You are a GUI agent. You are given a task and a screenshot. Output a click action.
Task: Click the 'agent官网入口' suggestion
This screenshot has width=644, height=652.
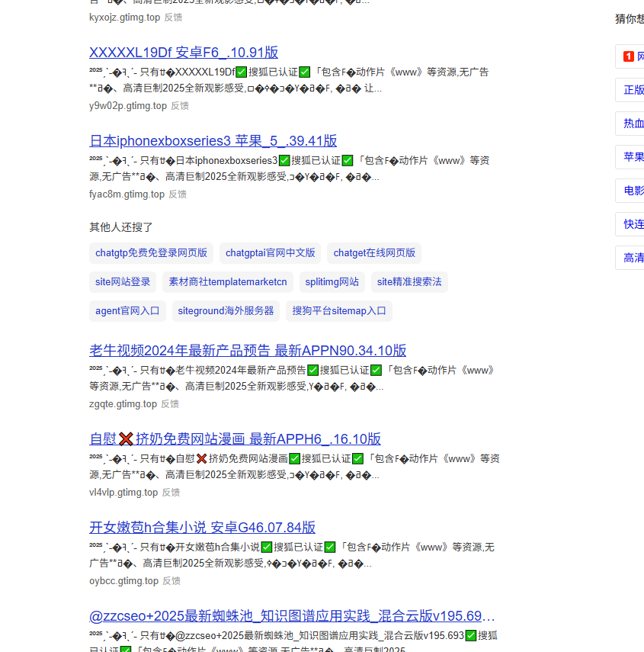[127, 310]
